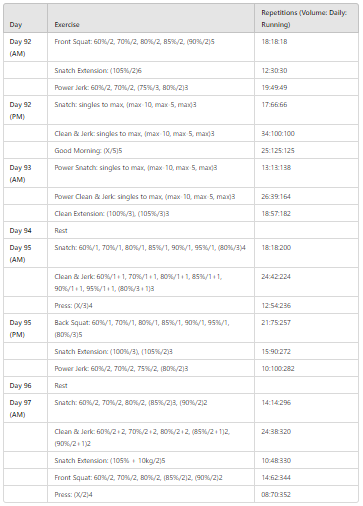The height and width of the screenshot is (506, 363).
Task: Select the 10:100:282 repetitions value
Action: [x=278, y=368]
